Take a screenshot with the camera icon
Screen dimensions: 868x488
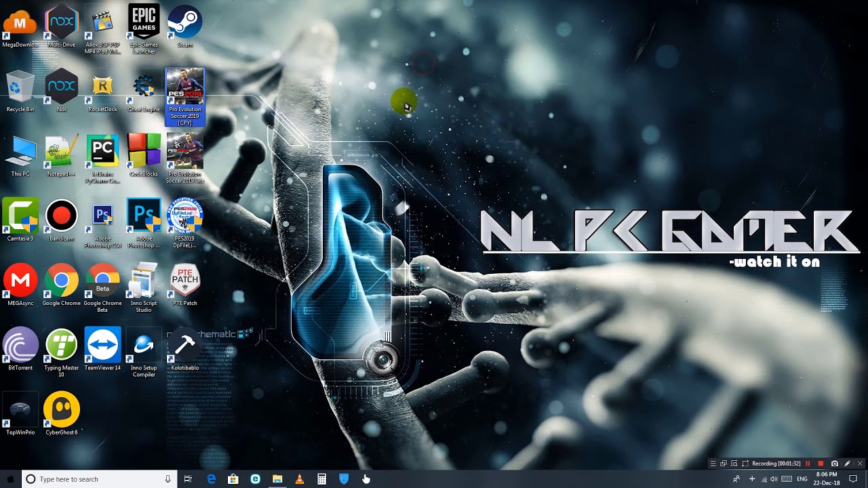pos(835,464)
